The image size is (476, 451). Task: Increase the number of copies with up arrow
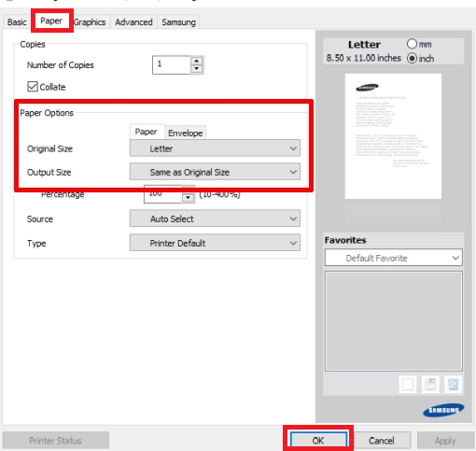click(196, 61)
